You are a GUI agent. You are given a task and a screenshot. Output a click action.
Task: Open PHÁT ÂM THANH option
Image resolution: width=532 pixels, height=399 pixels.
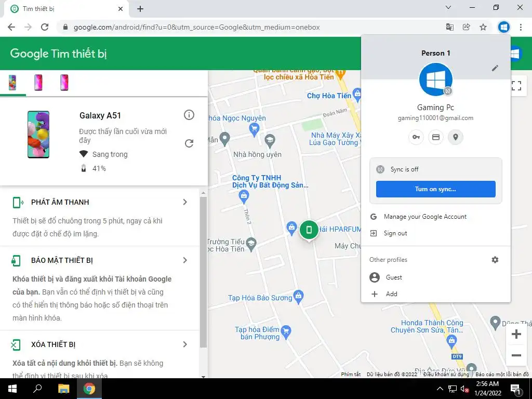coord(100,217)
